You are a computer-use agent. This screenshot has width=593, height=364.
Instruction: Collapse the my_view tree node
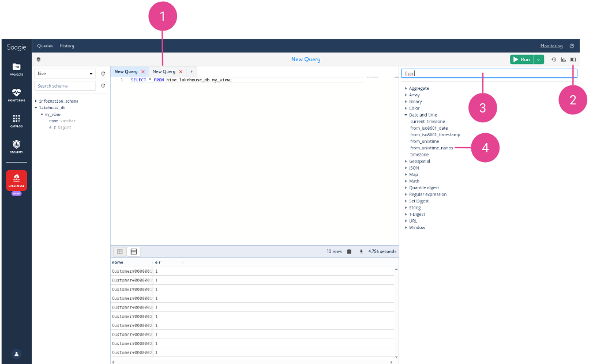point(42,114)
